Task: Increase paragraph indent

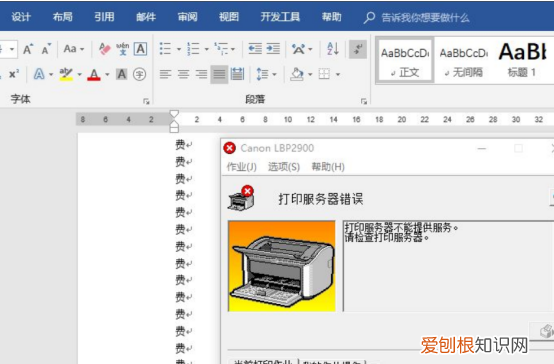Action: 273,48
